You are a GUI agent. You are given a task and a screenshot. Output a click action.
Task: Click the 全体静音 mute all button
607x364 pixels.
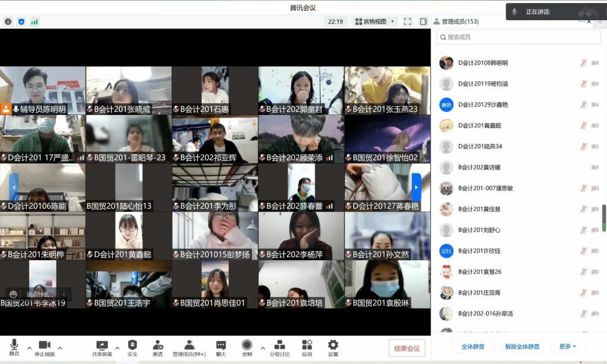click(x=473, y=346)
